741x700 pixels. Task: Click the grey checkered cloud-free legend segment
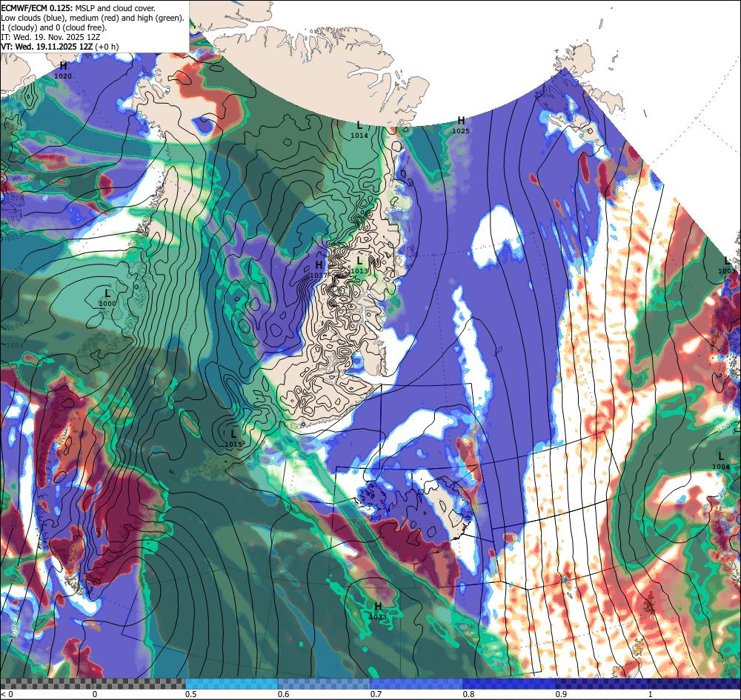coord(93,684)
